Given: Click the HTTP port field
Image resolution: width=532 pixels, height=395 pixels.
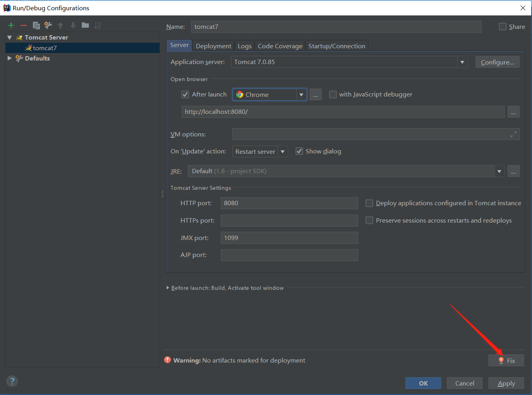Looking at the screenshot, I should coord(289,203).
